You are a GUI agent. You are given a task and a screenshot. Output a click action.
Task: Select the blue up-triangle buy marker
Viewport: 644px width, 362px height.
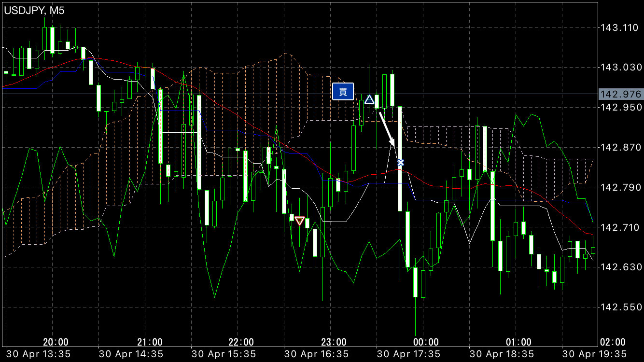(x=369, y=100)
